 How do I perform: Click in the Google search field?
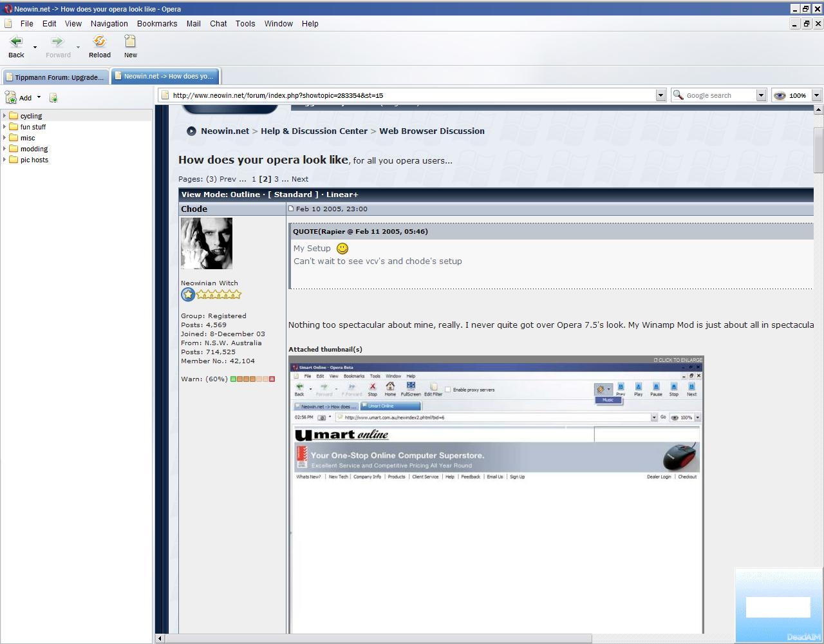tap(720, 95)
